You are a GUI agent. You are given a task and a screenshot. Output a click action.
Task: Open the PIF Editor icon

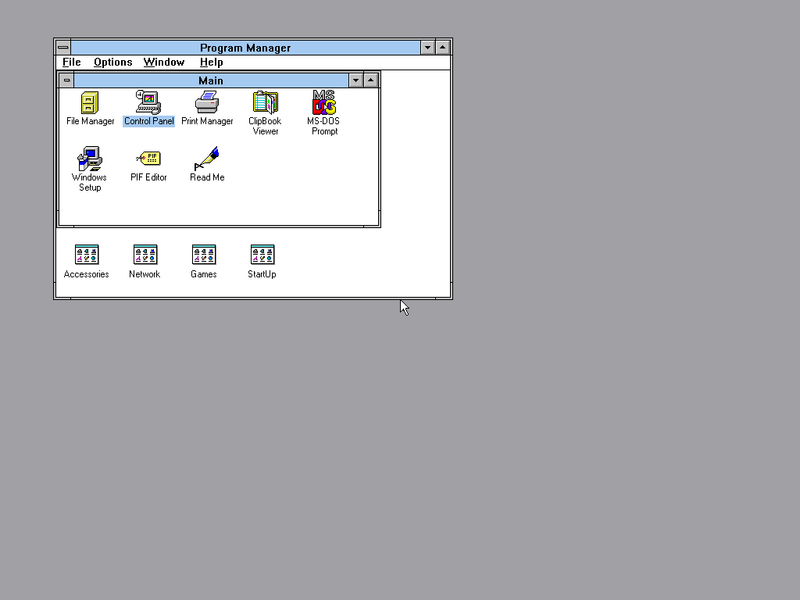point(148,159)
